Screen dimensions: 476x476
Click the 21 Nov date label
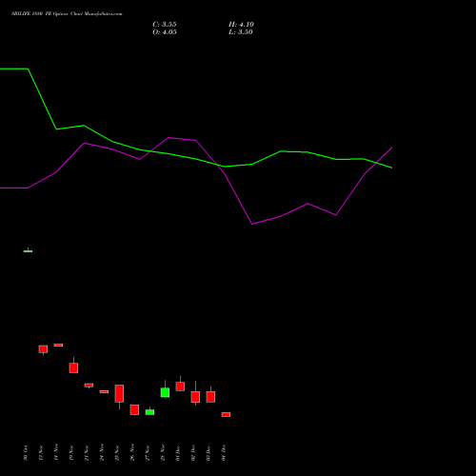pos(87,453)
